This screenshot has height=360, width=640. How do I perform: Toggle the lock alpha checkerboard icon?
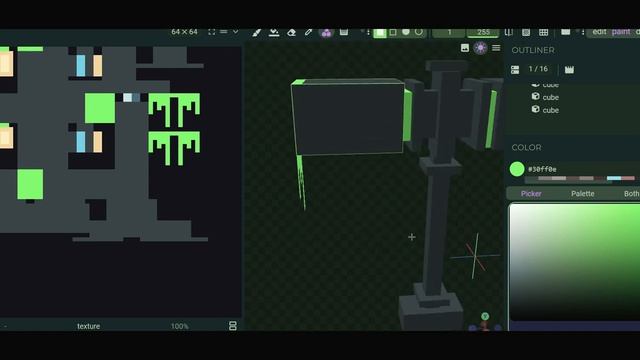526,32
